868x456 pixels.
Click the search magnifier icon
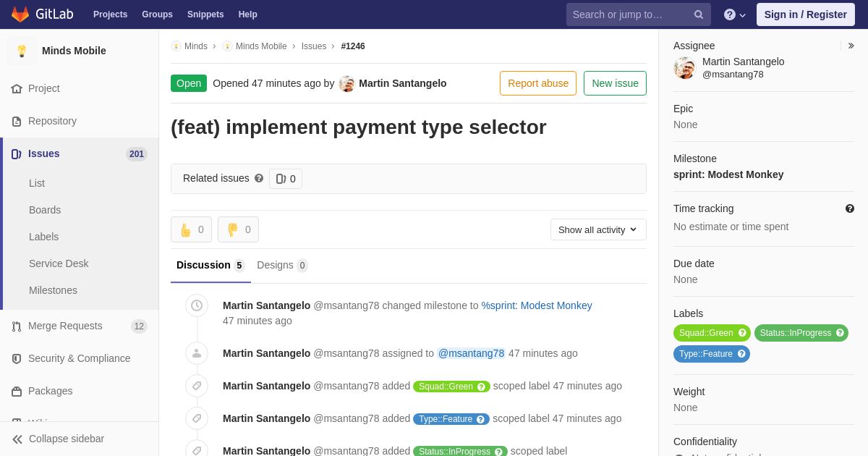699,14
